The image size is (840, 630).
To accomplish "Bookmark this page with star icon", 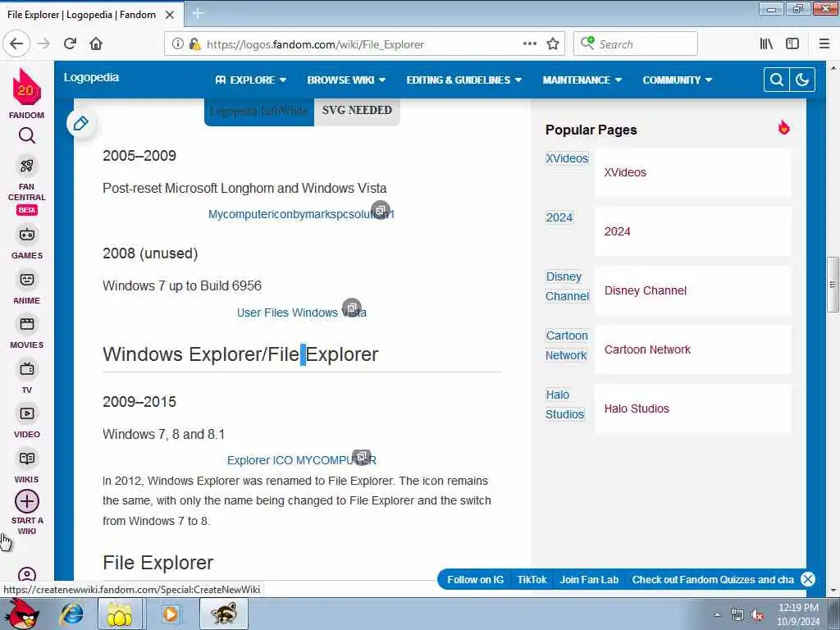I will coord(553,44).
